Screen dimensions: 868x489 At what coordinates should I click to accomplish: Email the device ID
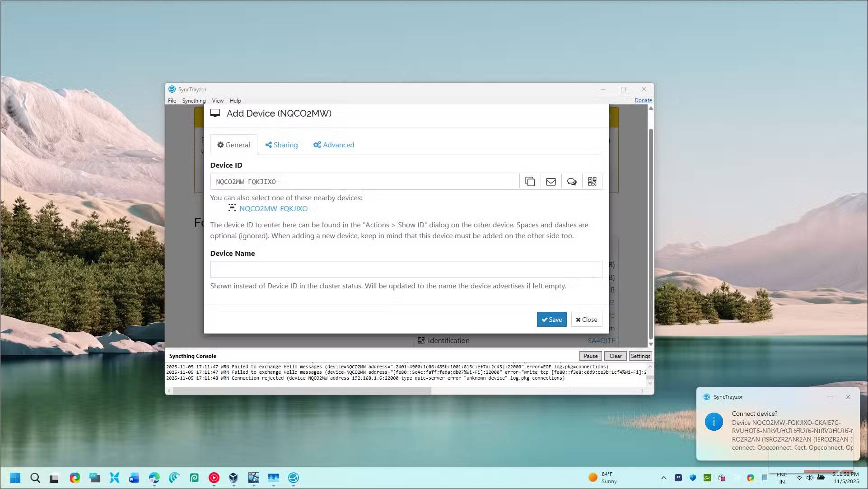[x=551, y=181]
